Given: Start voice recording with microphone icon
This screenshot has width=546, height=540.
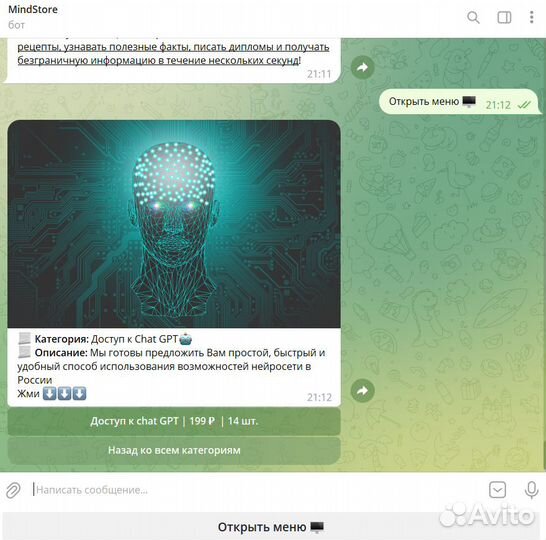Looking at the screenshot, I should (x=531, y=490).
